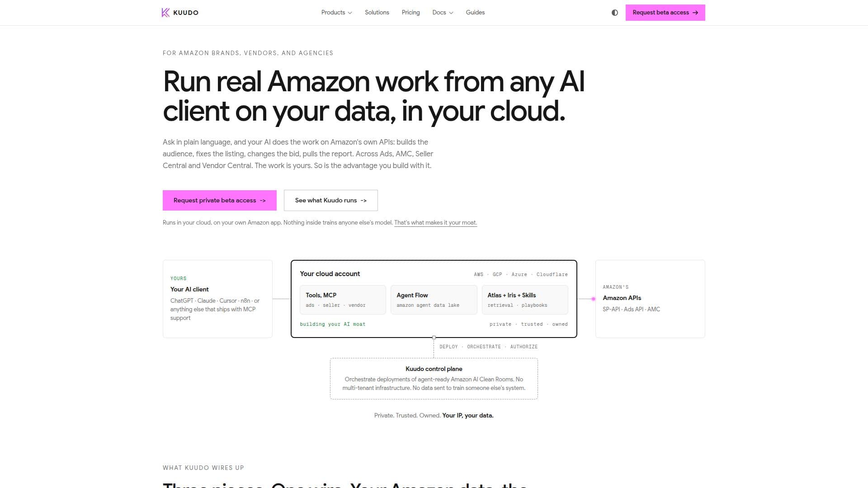
Task: Click Request private beta access button
Action: [220, 200]
